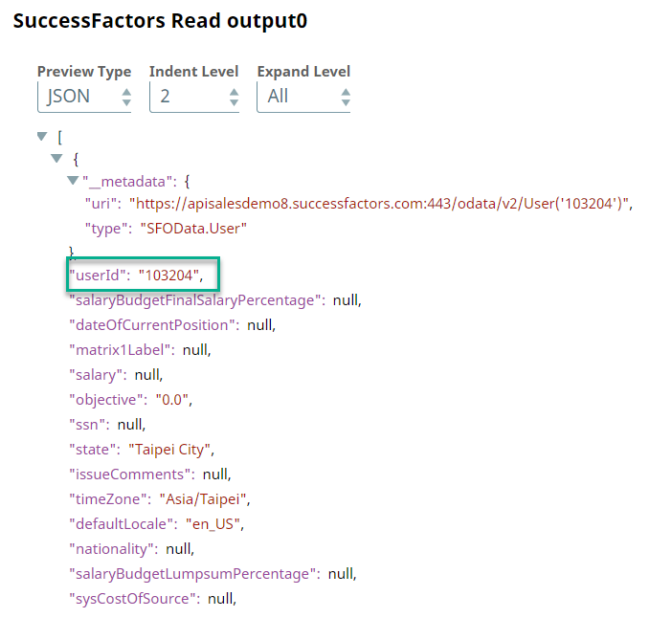The height and width of the screenshot is (618, 672).
Task: Select the "Asia/Taipei" value
Action: (x=203, y=499)
